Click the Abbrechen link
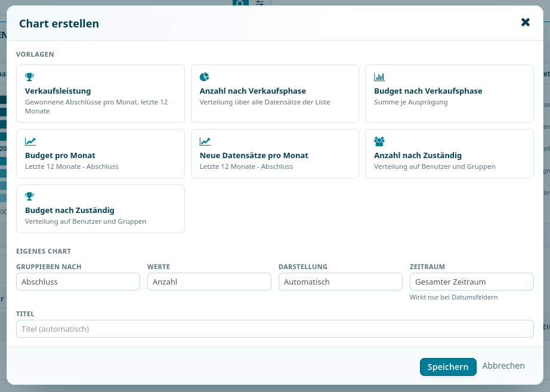550x392 pixels. (x=503, y=366)
